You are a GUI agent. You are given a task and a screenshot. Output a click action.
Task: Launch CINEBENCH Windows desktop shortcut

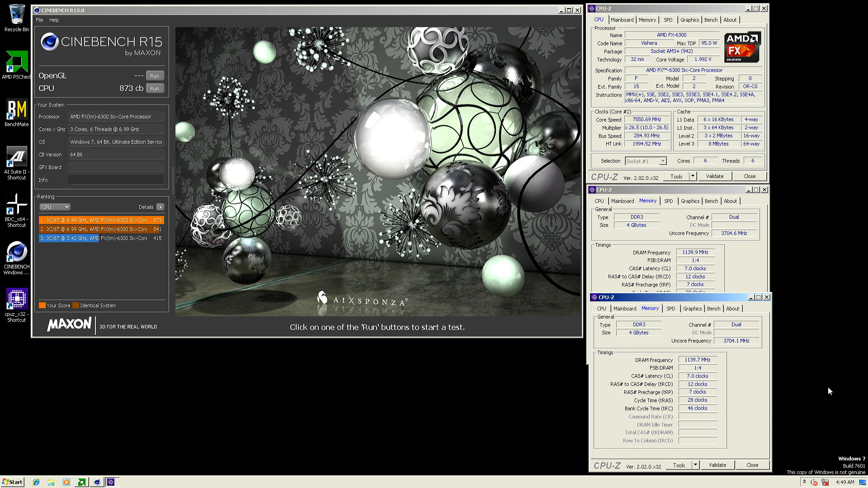pos(17,258)
